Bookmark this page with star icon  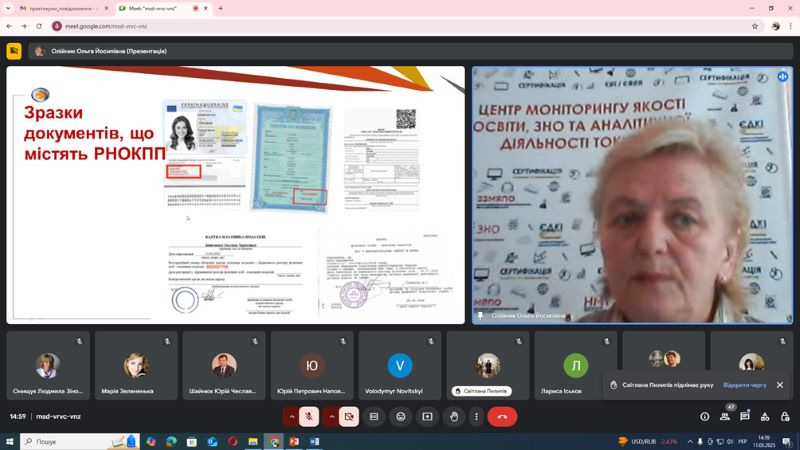755,26
